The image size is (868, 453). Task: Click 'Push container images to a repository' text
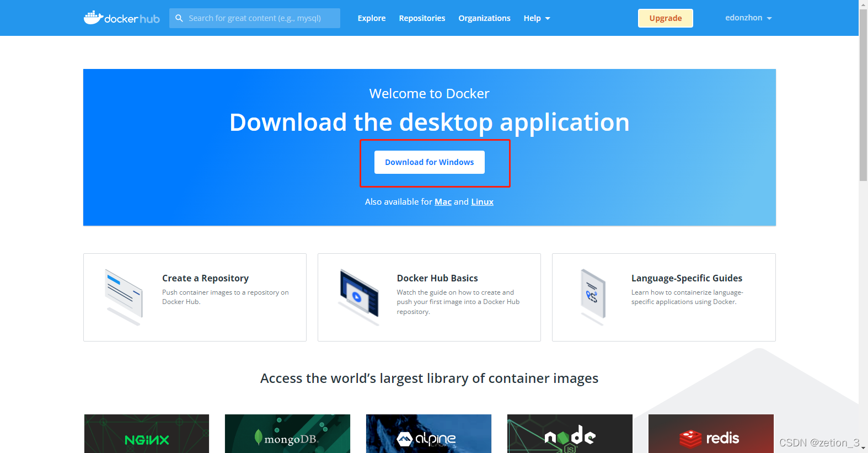pos(225,297)
